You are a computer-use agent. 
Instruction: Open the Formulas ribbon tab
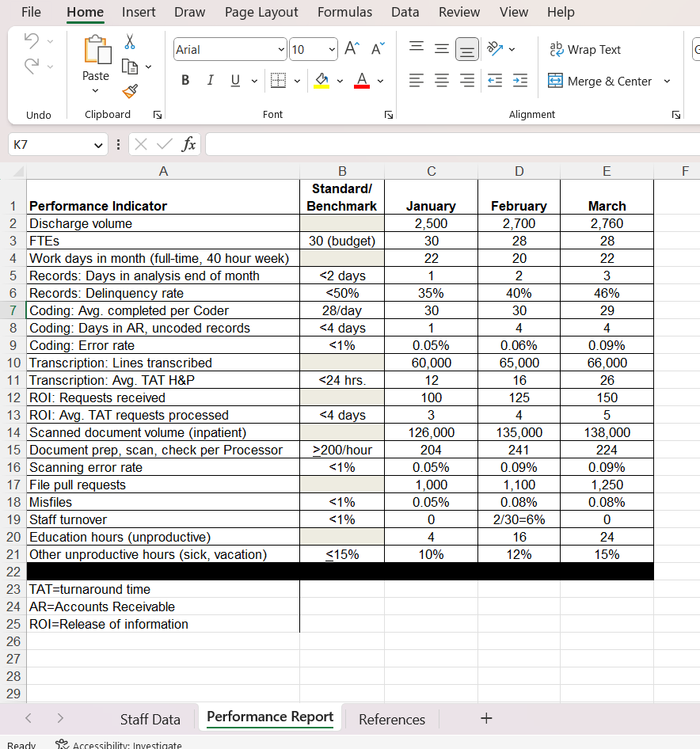pos(344,12)
